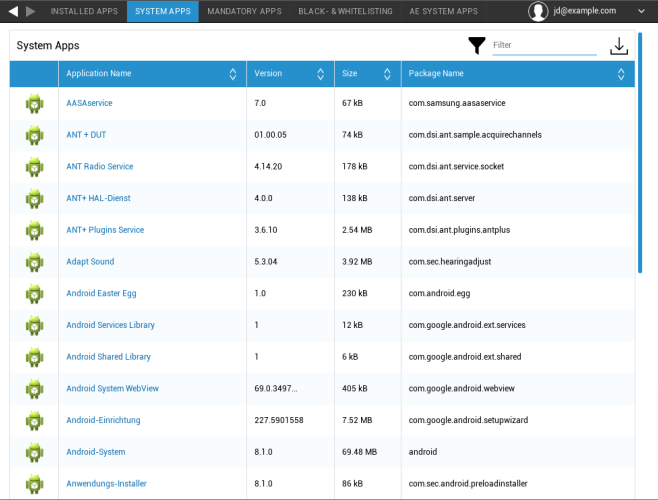The width and height of the screenshot is (658, 500).
Task: Click the user account avatar icon
Action: click(x=539, y=11)
